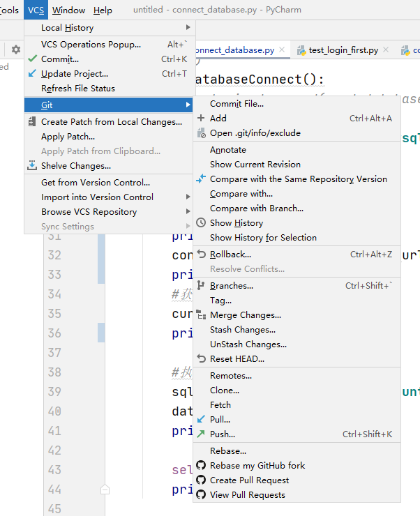
Task: Select Apply Patch... entry
Action: (110, 136)
